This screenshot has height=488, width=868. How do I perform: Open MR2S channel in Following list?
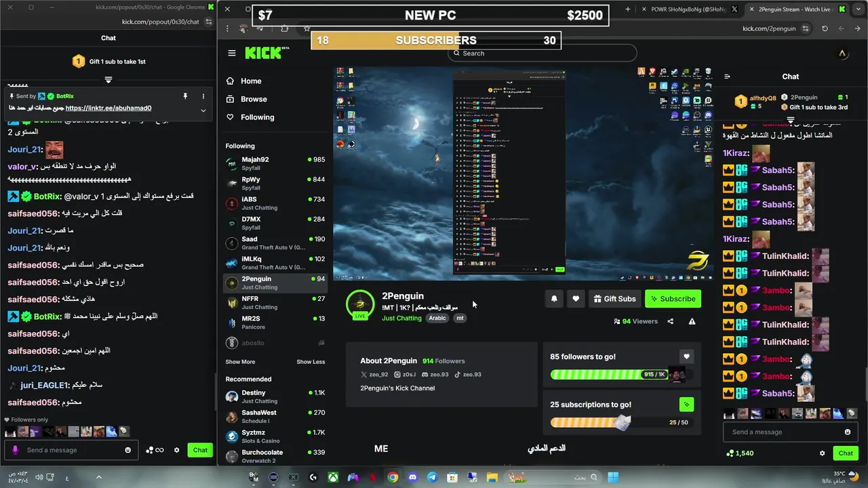pos(275,323)
